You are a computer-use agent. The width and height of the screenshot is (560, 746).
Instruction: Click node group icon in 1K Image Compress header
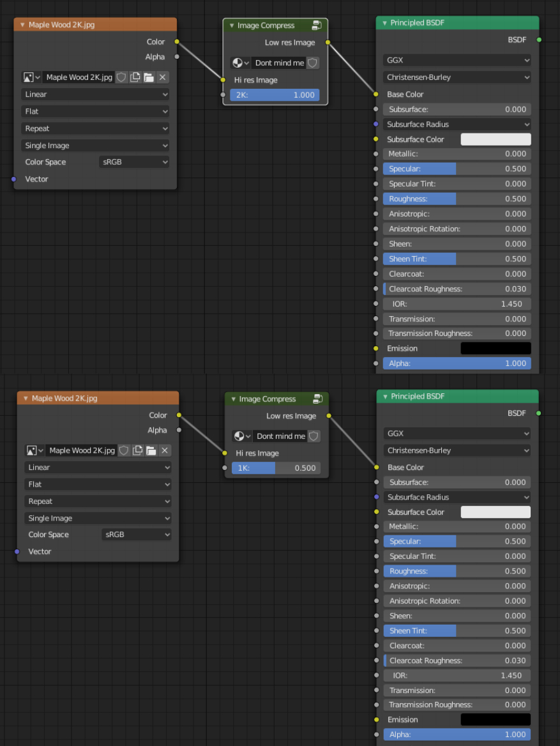tap(318, 399)
